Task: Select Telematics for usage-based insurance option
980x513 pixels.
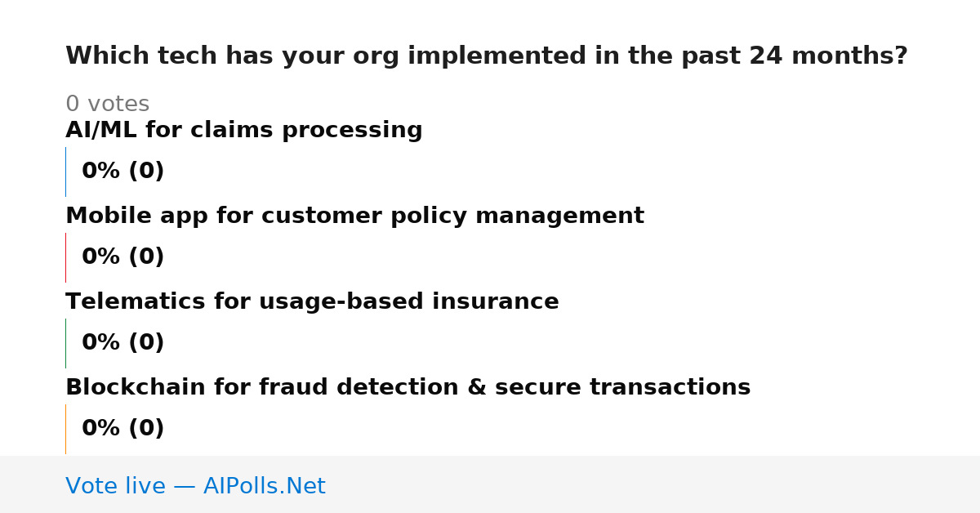Action: coord(312,302)
